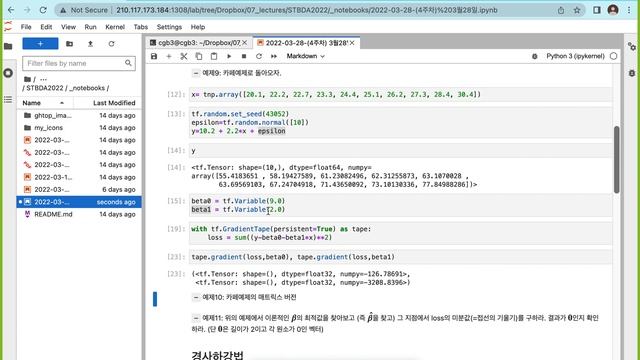Click the Filter files by name field
640x360 pixels.
pyautogui.click(x=79, y=63)
